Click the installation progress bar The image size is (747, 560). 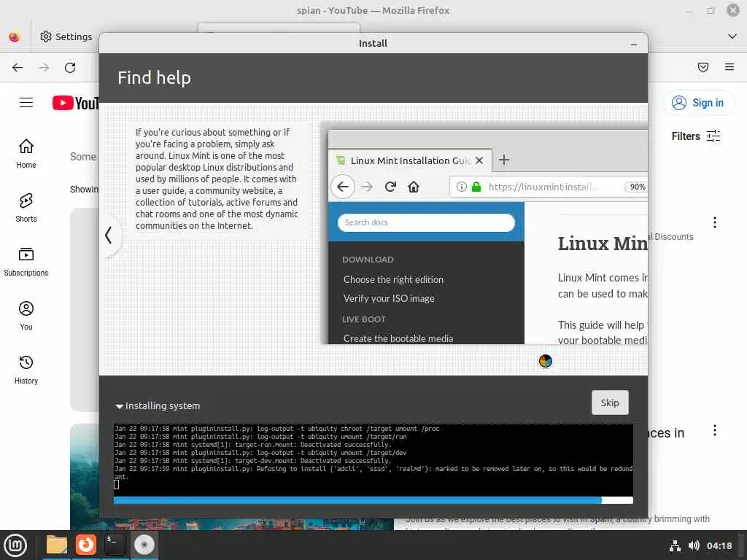pos(373,500)
